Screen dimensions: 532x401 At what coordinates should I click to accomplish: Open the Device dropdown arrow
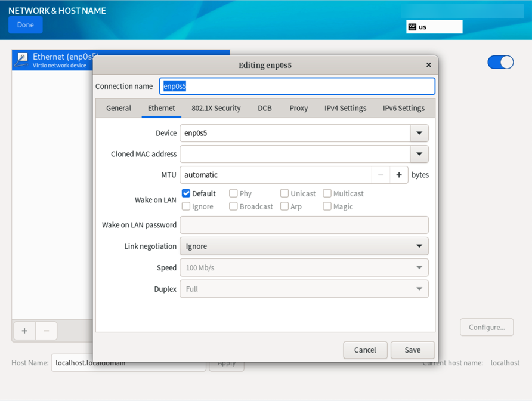coord(419,133)
